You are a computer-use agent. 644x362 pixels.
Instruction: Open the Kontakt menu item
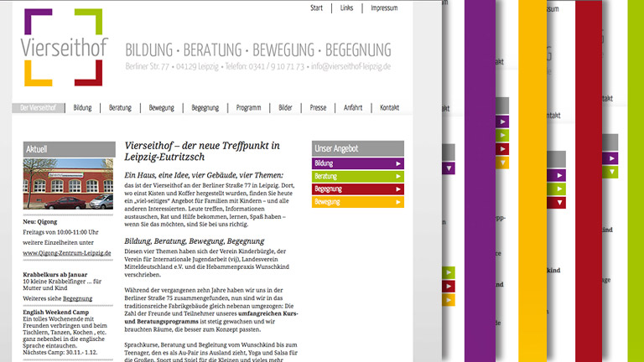[x=389, y=108]
